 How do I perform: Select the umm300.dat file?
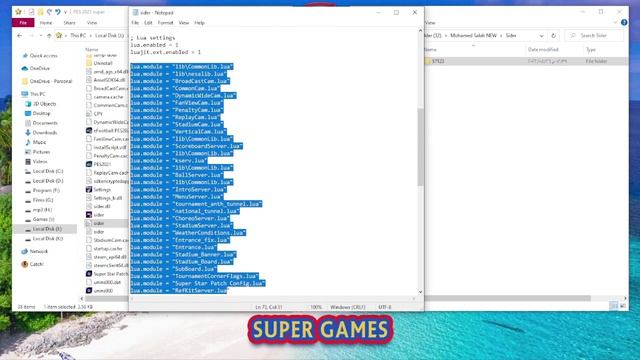107,282
